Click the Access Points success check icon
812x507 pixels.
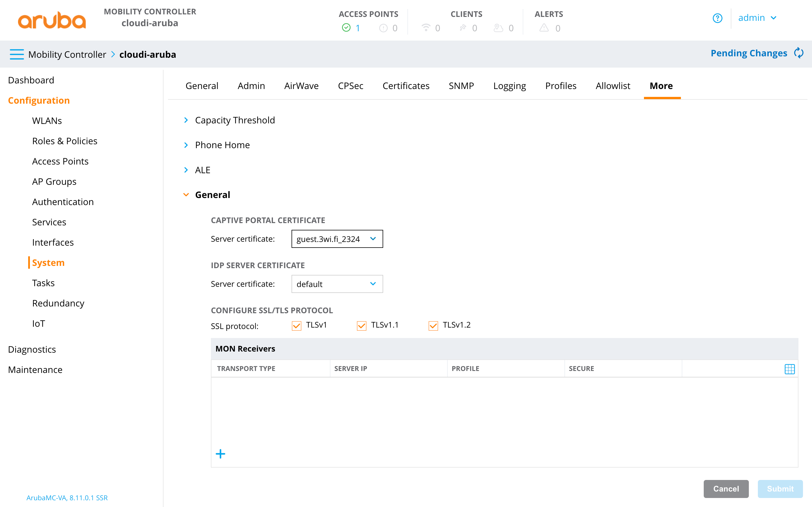tap(346, 28)
